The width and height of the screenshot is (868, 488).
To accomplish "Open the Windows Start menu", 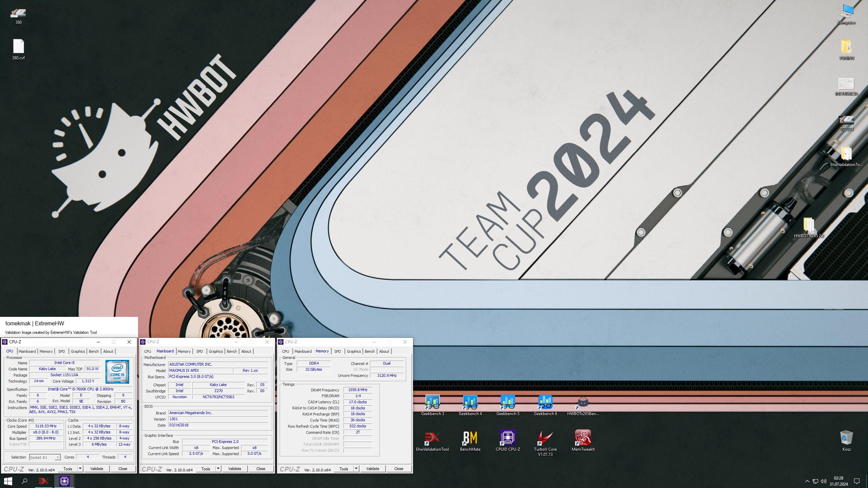I will click(x=8, y=481).
